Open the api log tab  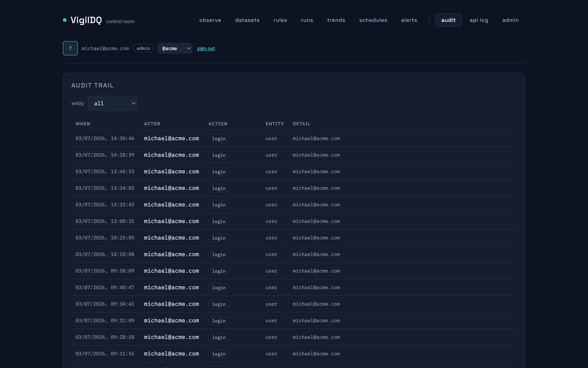pyautogui.click(x=479, y=20)
